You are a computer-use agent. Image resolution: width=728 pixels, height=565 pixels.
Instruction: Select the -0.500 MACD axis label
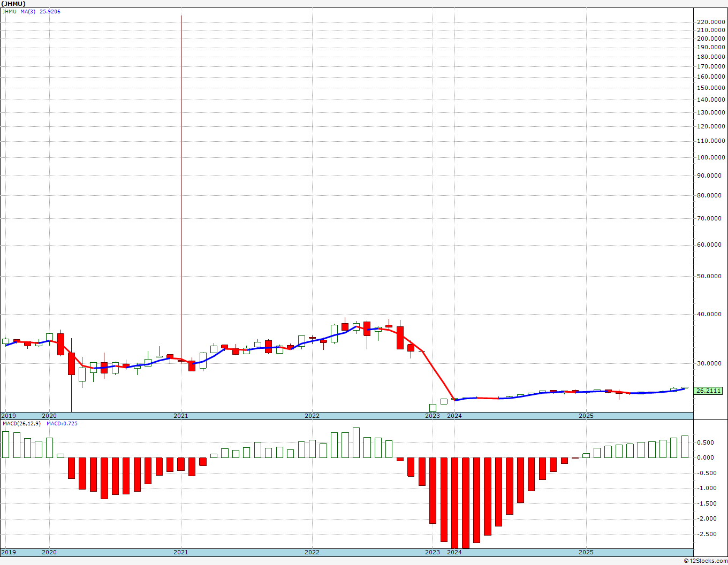[707, 473]
